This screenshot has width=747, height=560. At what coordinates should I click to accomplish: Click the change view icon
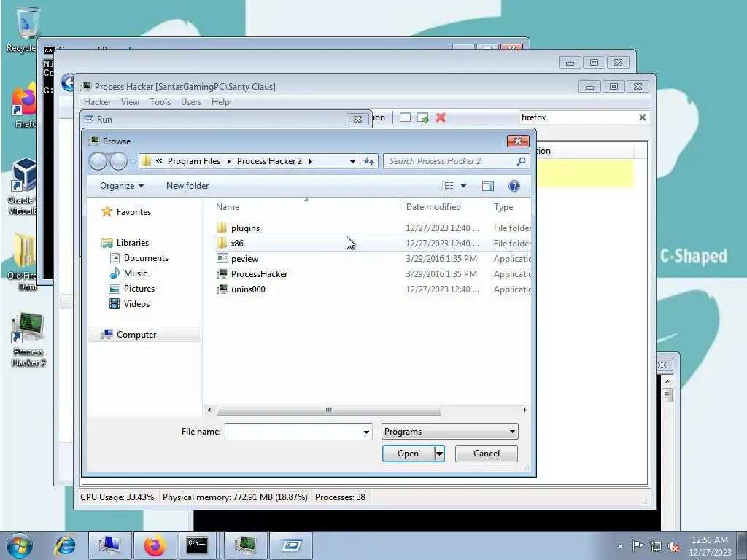tap(447, 186)
